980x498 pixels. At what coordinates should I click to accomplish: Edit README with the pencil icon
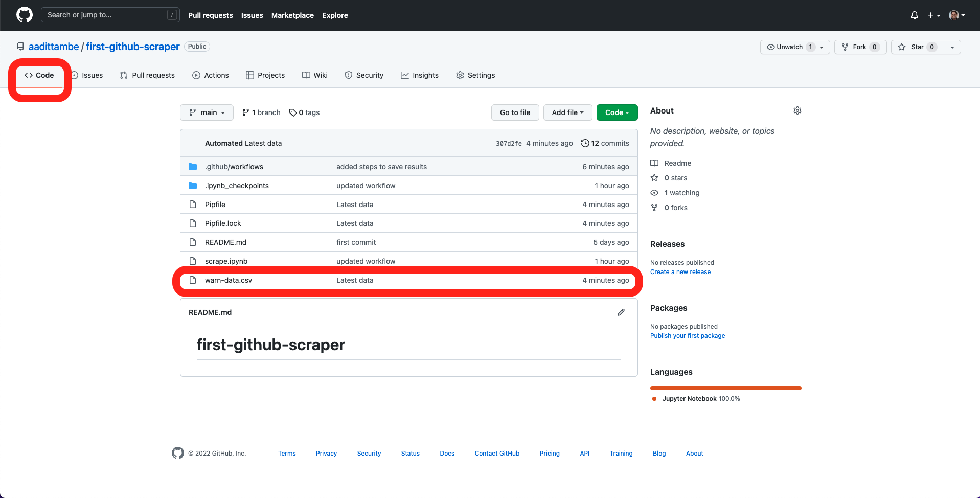[621, 312]
